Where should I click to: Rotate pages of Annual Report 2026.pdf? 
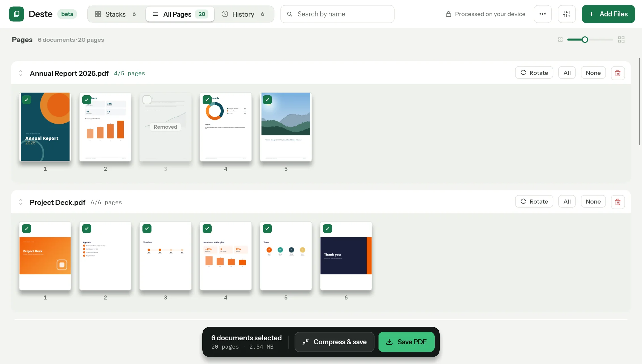(x=534, y=73)
